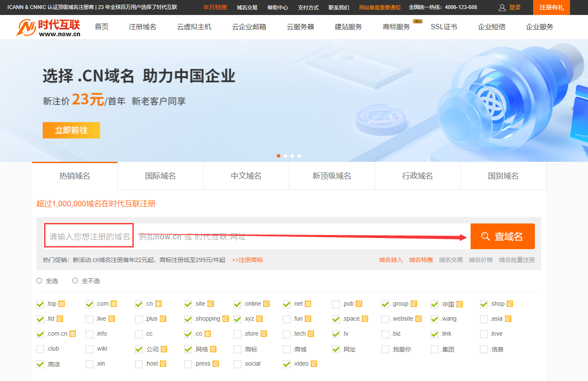Open the 注册域名 menu item

(x=143, y=27)
